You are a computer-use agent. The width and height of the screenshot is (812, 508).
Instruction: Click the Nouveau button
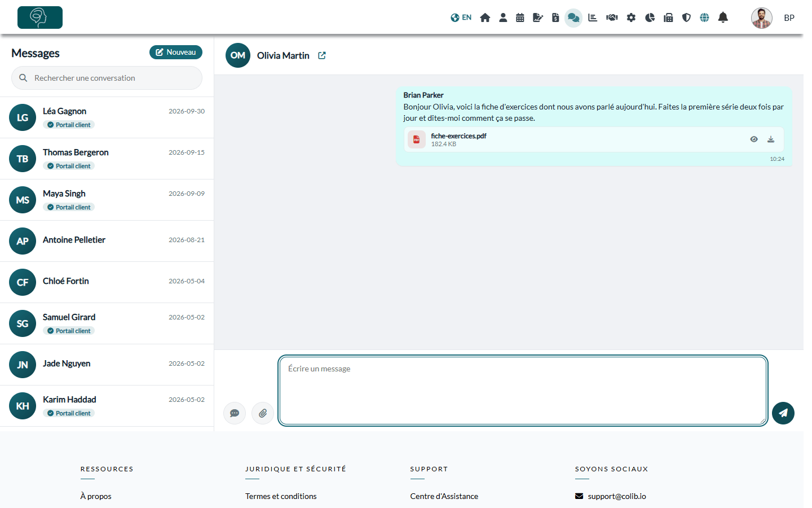[176, 52]
